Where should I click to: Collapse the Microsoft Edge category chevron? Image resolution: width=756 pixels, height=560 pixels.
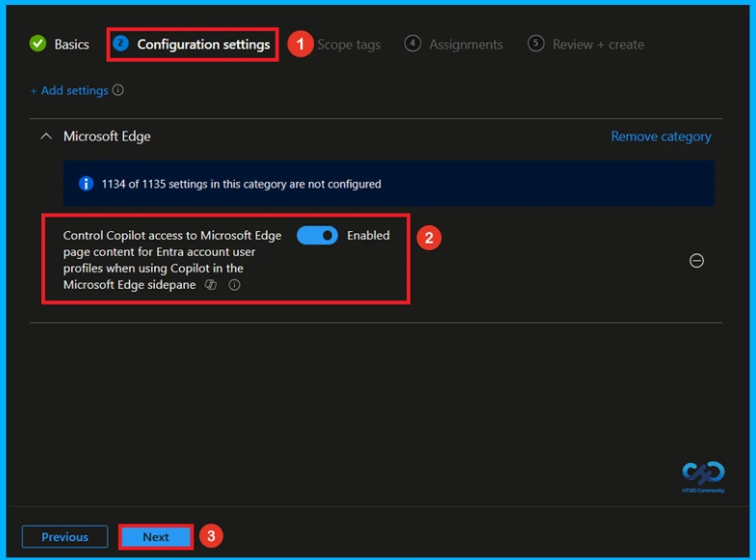pyautogui.click(x=46, y=137)
